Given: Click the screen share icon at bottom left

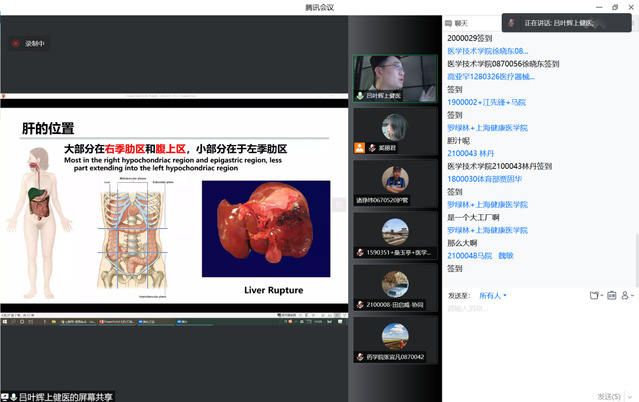Looking at the screenshot, I should (x=9, y=396).
